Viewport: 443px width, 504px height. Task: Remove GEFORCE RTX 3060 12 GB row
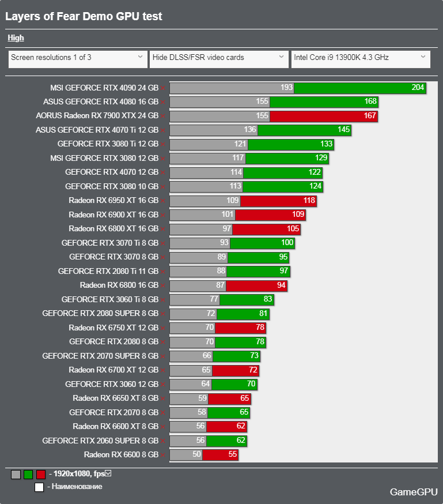pos(163,385)
